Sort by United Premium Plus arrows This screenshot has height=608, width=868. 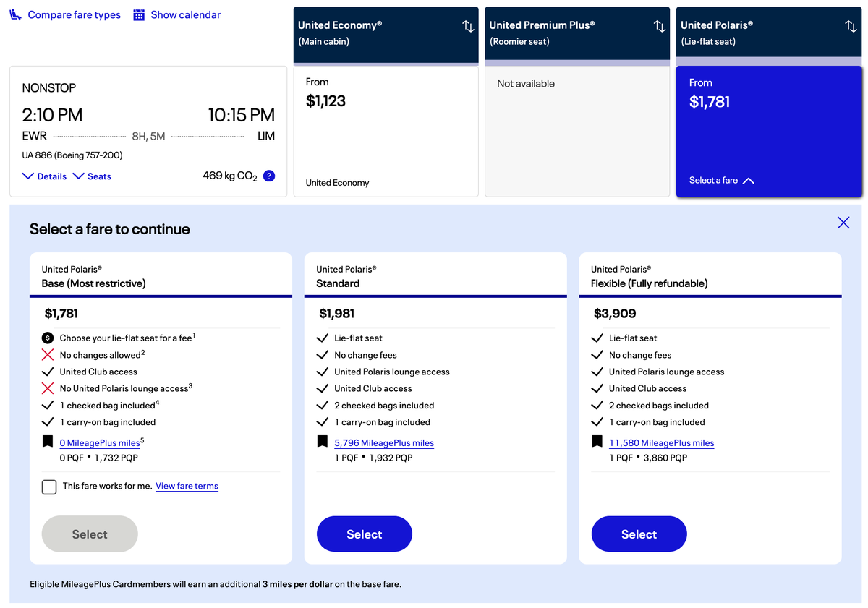coord(659,26)
